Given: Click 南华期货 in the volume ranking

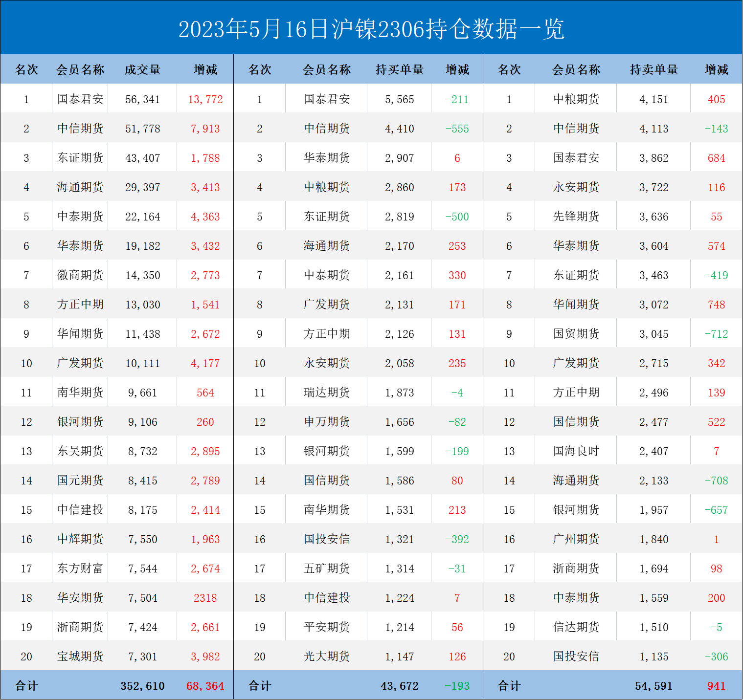Looking at the screenshot, I should [80, 392].
